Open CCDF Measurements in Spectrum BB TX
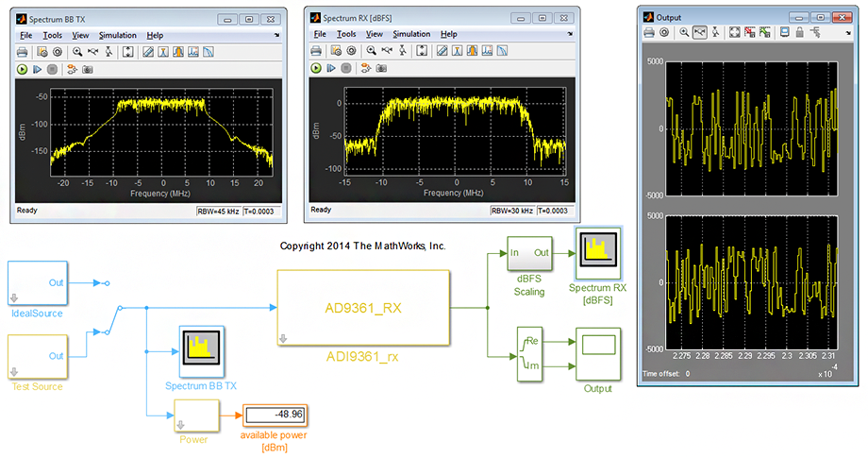Image resolution: width=868 pixels, height=458 pixels. [x=209, y=52]
